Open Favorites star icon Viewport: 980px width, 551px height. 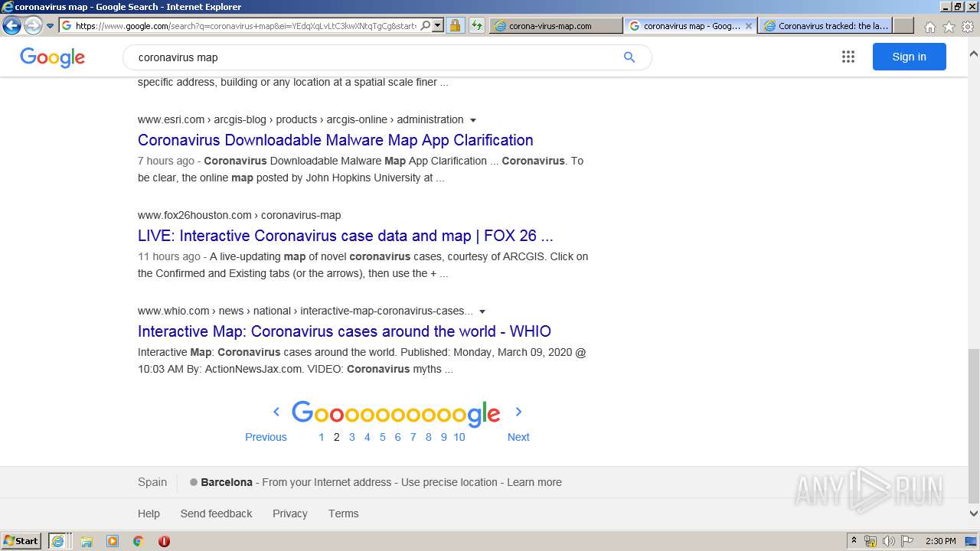(x=949, y=27)
